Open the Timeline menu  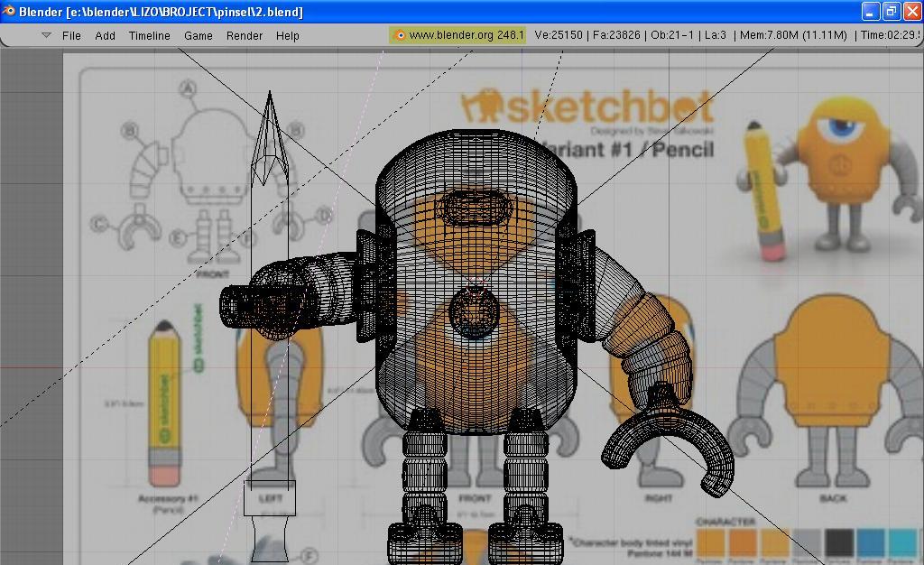tap(149, 35)
